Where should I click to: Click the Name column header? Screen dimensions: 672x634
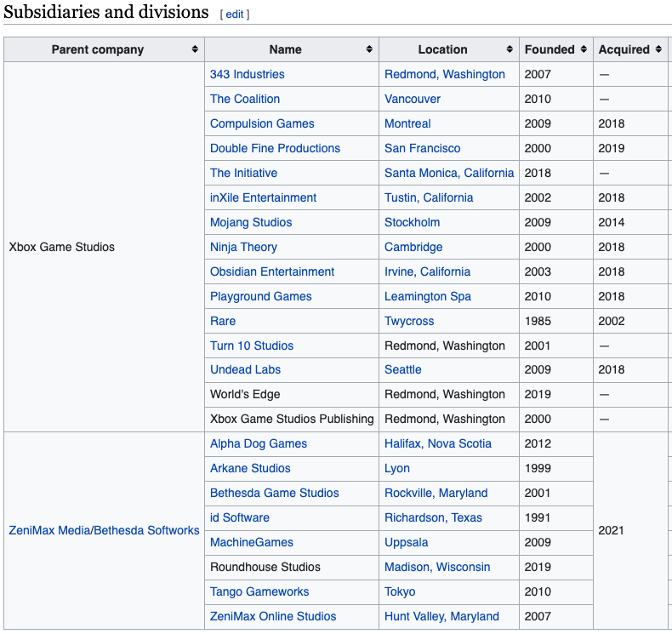[292, 49]
